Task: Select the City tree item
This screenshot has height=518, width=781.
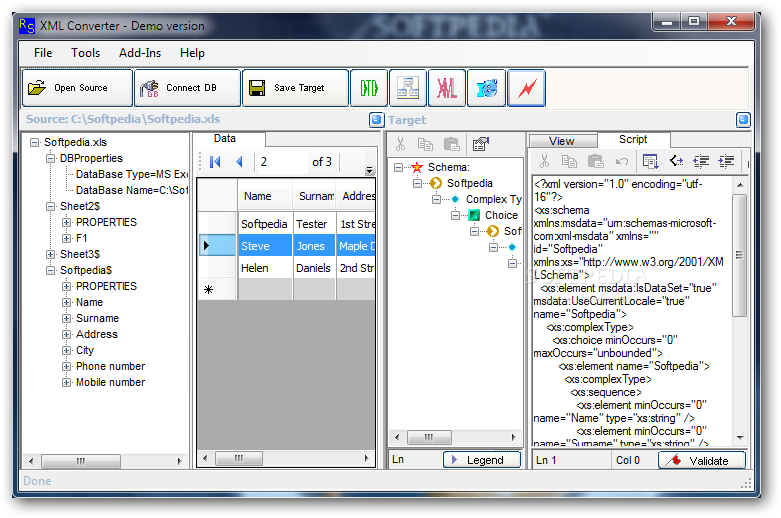Action: (85, 351)
